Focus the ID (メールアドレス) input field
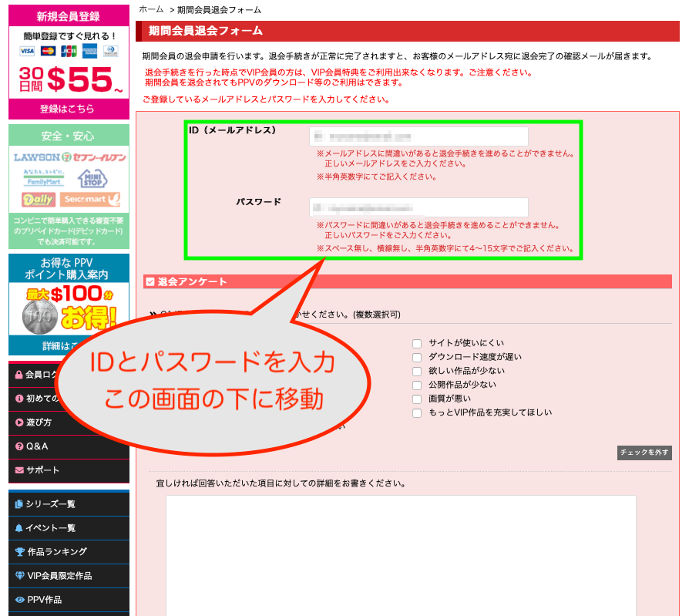The width and height of the screenshot is (699, 616). pos(418,136)
